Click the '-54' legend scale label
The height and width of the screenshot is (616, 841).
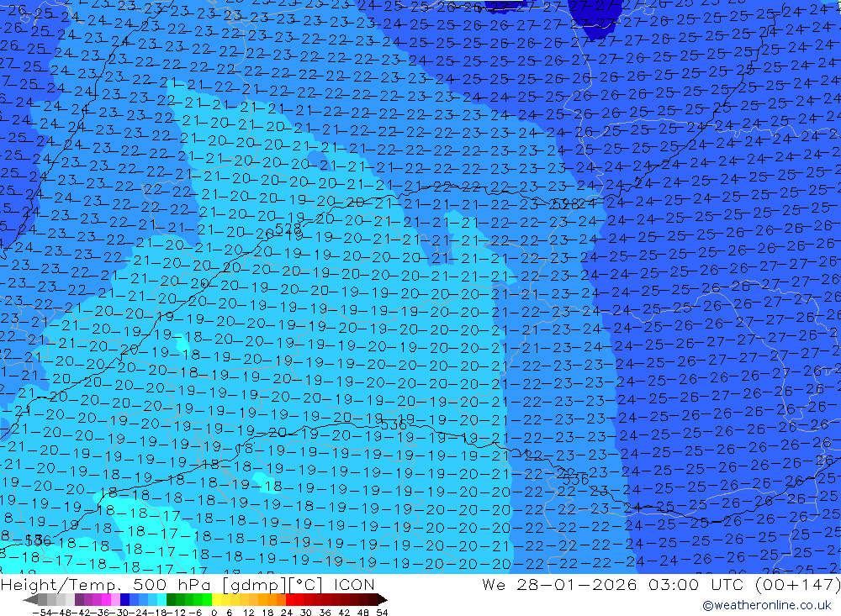pos(42,613)
